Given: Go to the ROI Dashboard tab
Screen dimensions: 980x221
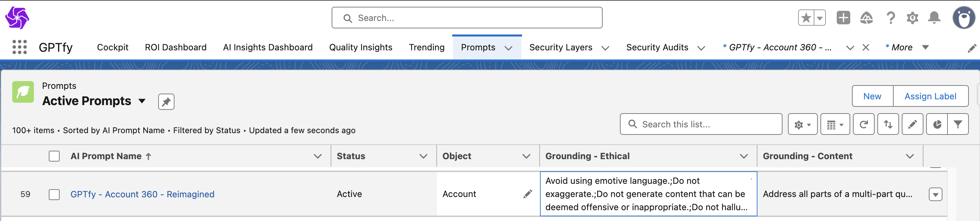Looking at the screenshot, I should [175, 47].
